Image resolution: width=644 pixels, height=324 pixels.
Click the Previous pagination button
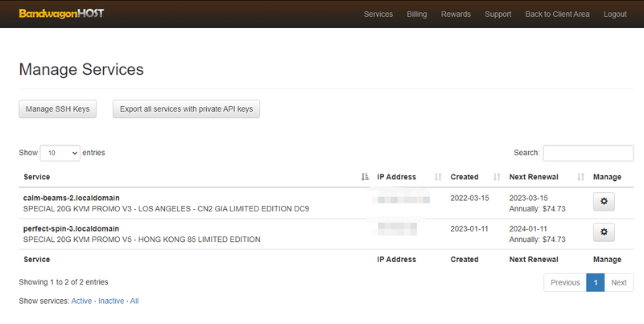[x=565, y=282]
